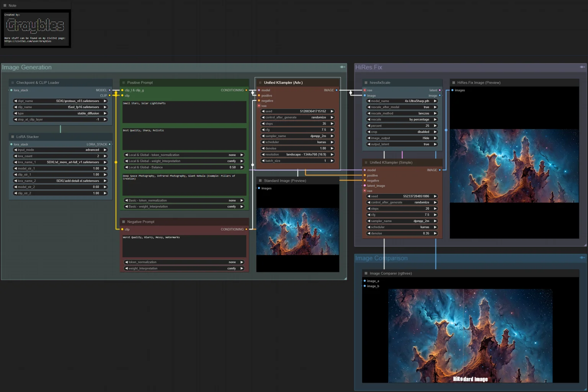Increase steps in Unified KSampler (Adv.)
This screenshot has width=588, height=392.
click(x=332, y=124)
